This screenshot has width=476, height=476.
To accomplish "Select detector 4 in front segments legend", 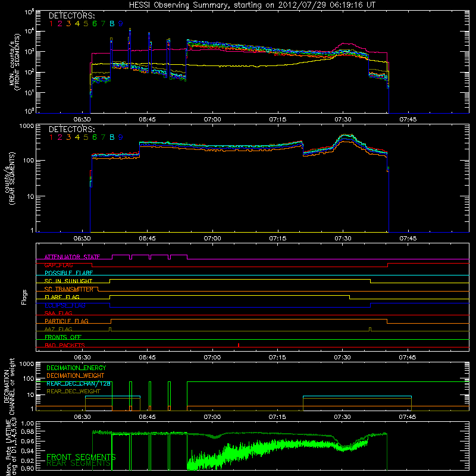I will click(77, 24).
